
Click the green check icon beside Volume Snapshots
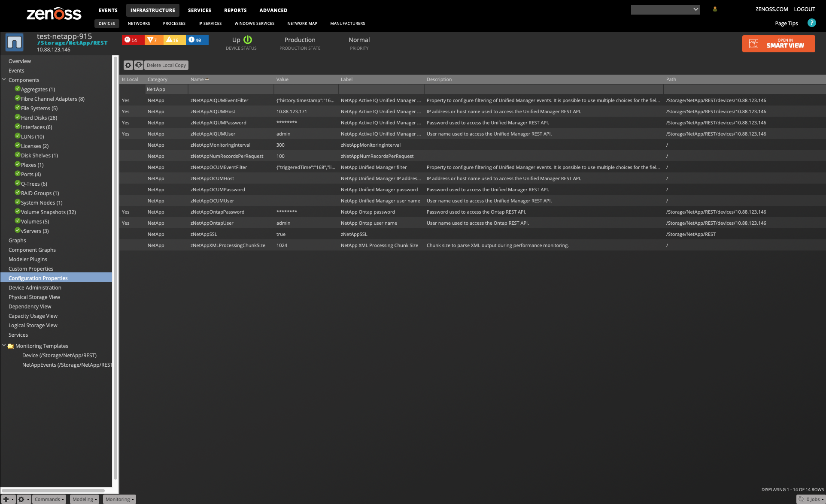[18, 211]
